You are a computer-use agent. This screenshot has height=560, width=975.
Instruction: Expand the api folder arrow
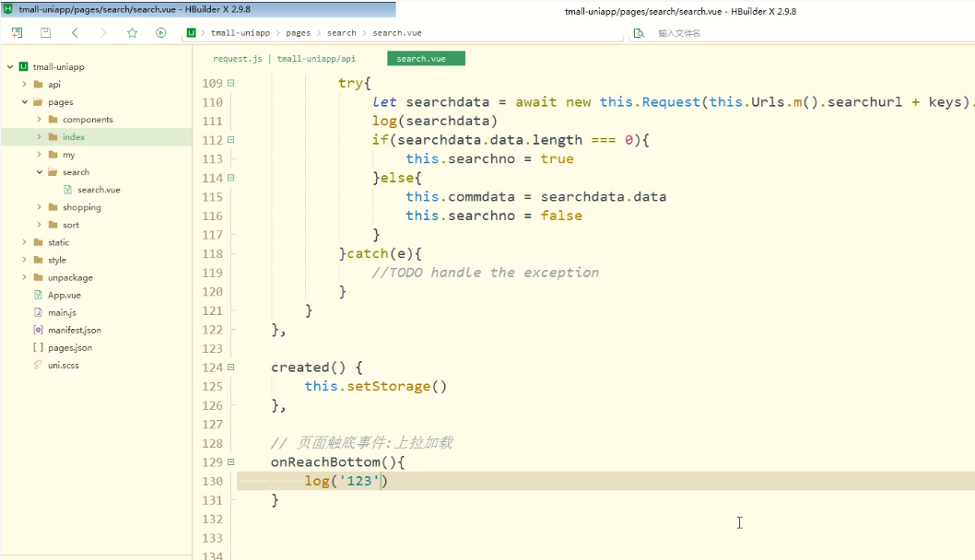pos(24,84)
